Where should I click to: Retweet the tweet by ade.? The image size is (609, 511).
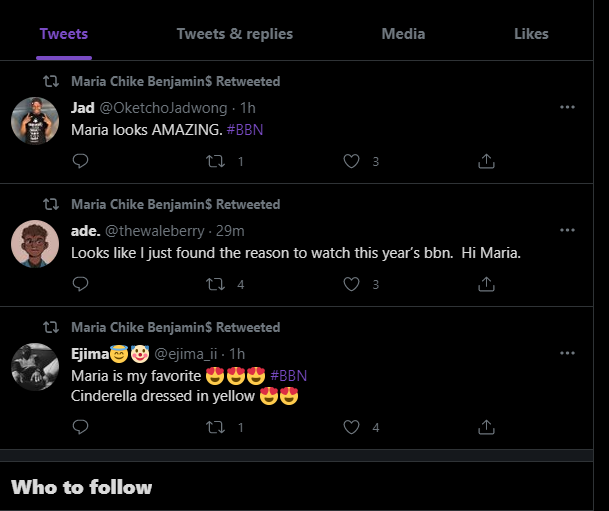tap(216, 284)
